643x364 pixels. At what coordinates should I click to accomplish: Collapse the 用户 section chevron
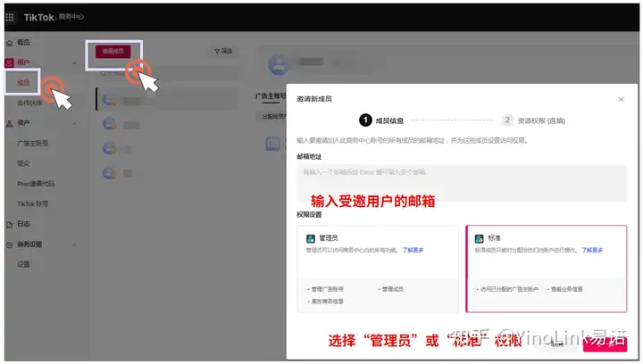tap(74, 63)
